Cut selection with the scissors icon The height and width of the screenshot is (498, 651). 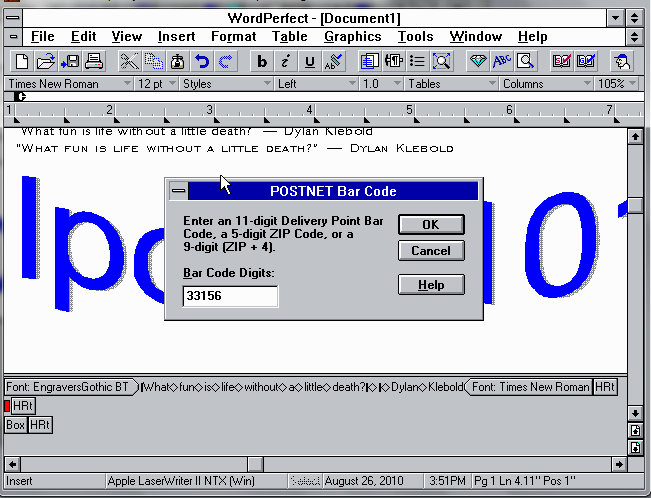tap(129, 62)
